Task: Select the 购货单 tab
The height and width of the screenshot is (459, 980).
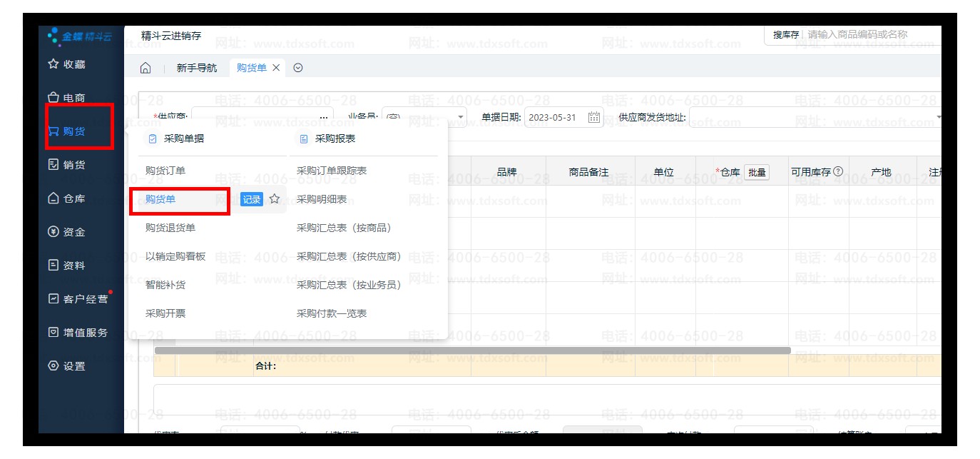Action: tap(251, 68)
